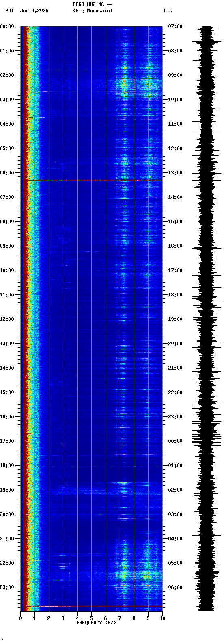The image size is (224, 644).
Task: Click the 20:00 PDT time label on left axis
Action: [x=7, y=514]
